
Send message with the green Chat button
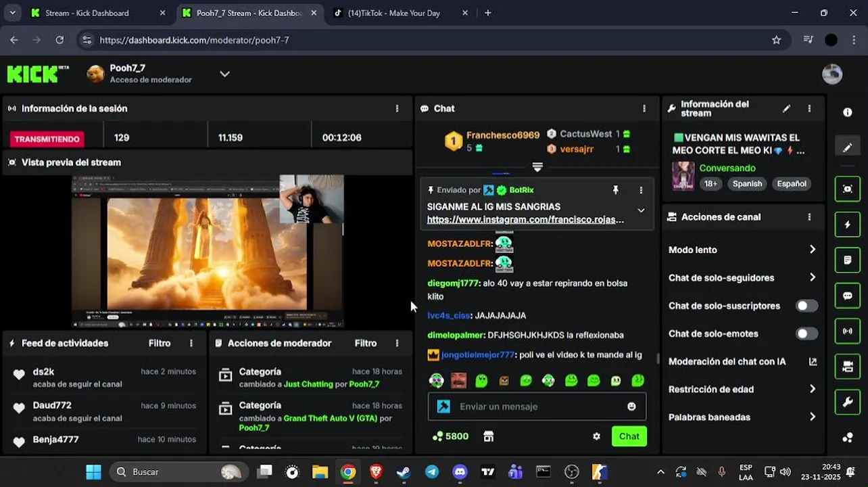coord(629,436)
